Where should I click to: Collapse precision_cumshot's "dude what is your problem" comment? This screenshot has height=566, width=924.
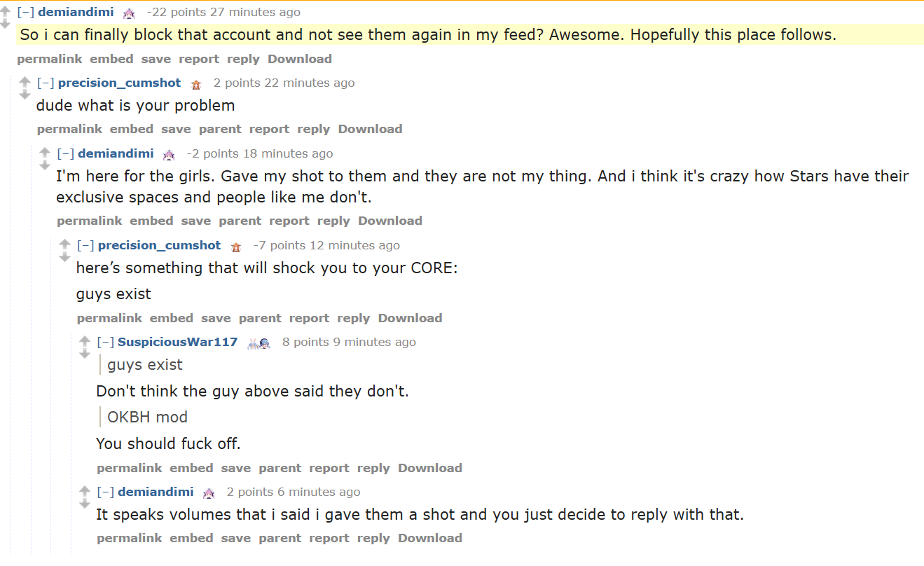(x=46, y=83)
